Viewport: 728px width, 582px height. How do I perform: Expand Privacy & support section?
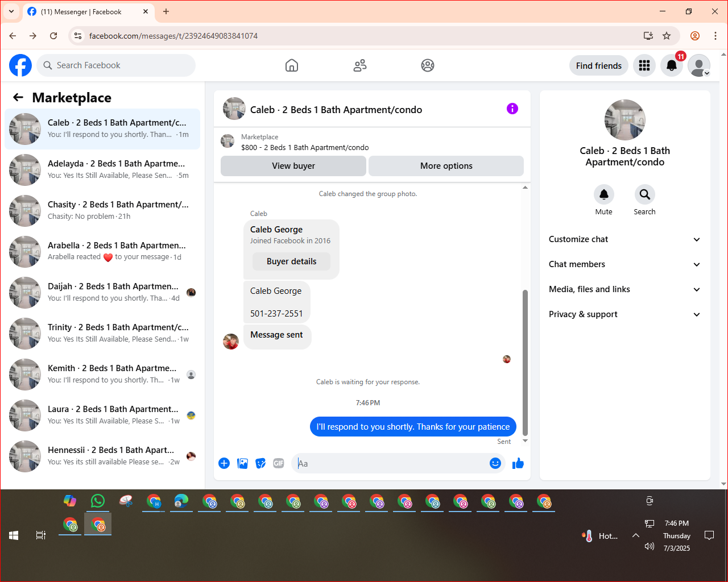point(624,314)
